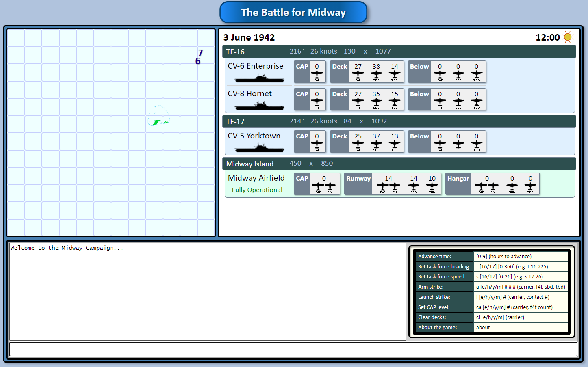The height and width of the screenshot is (367, 588).
Task: Focus the command input field
Action: point(293,349)
